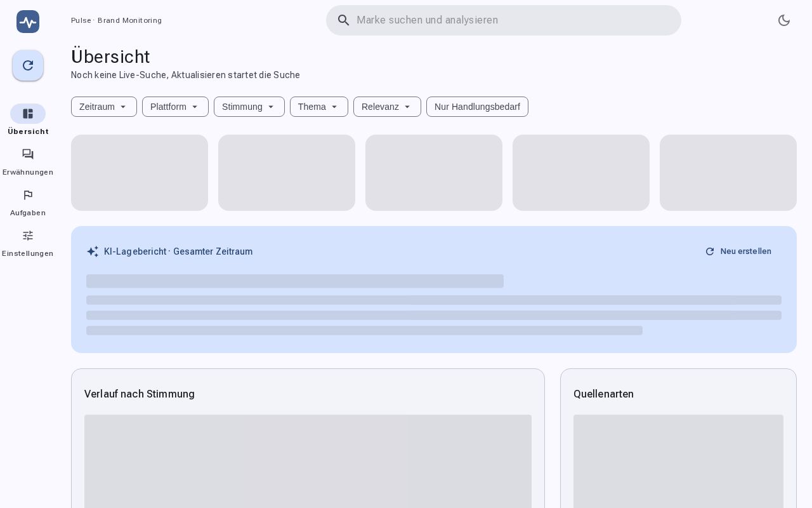Open the Aufgaben section
Image resolution: width=812 pixels, height=508 pixels.
pos(28,201)
